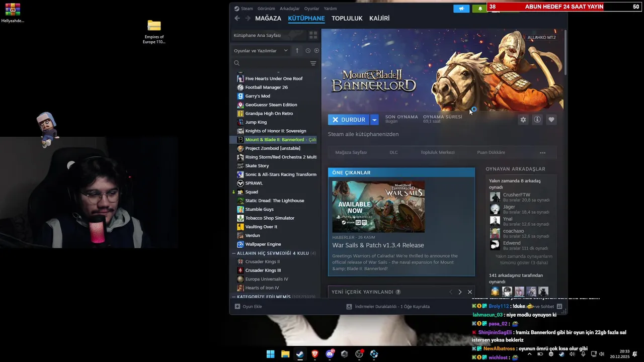Screen dimensions: 644x362
Task: Show recent games clock filter
Action: click(308, 51)
